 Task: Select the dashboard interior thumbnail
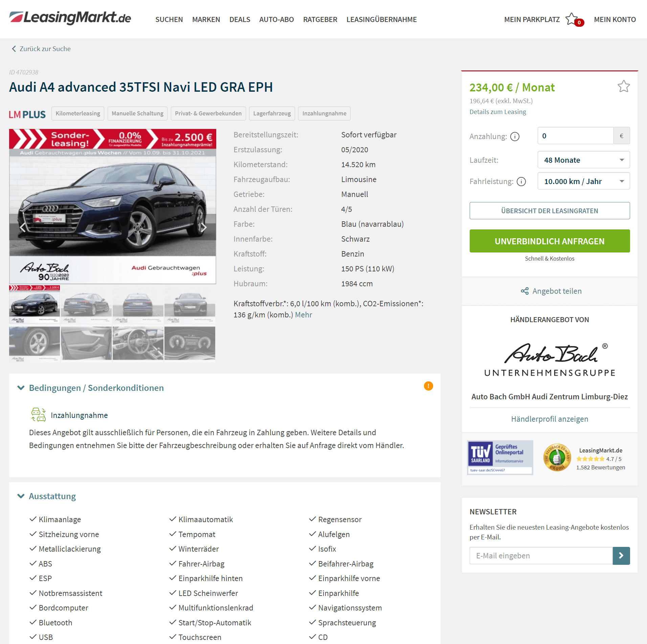138,343
